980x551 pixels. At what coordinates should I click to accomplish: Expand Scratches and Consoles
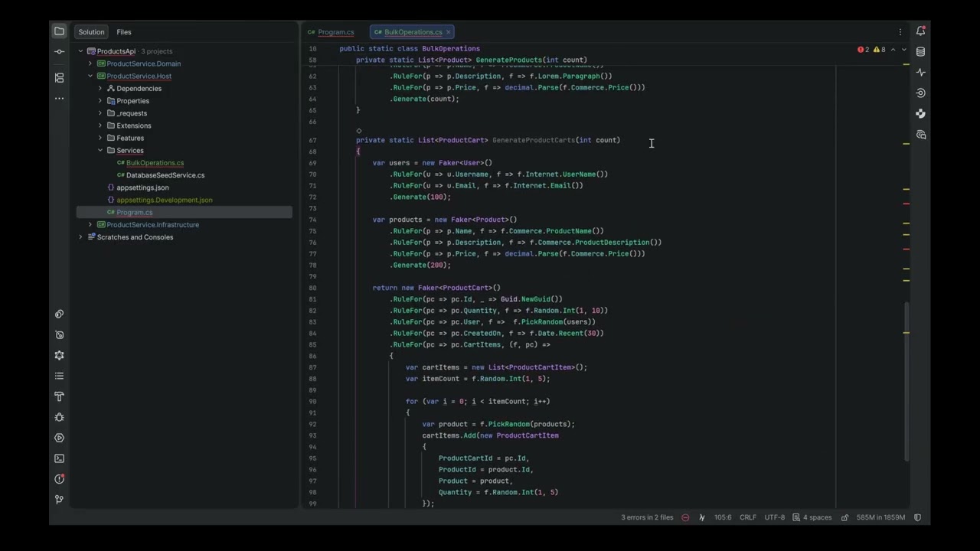pyautogui.click(x=80, y=236)
